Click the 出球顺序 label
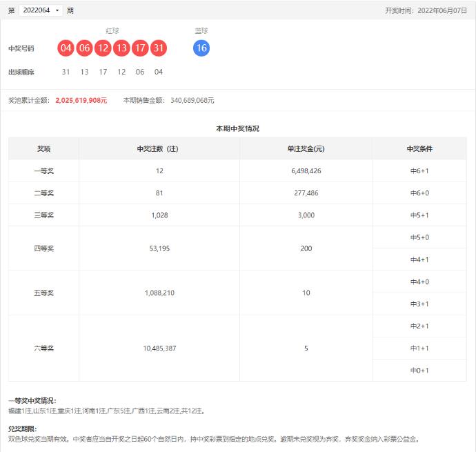Screen dimensions: 476x452 click(21, 72)
